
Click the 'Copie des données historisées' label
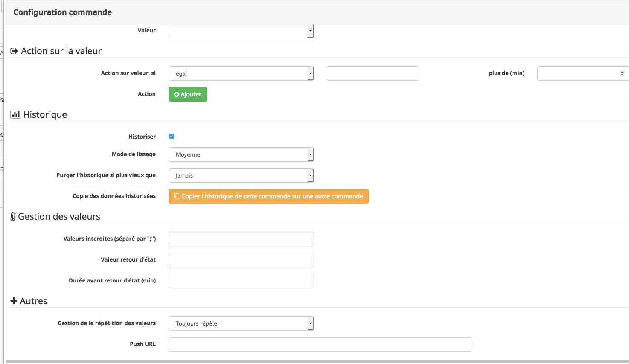click(x=114, y=196)
